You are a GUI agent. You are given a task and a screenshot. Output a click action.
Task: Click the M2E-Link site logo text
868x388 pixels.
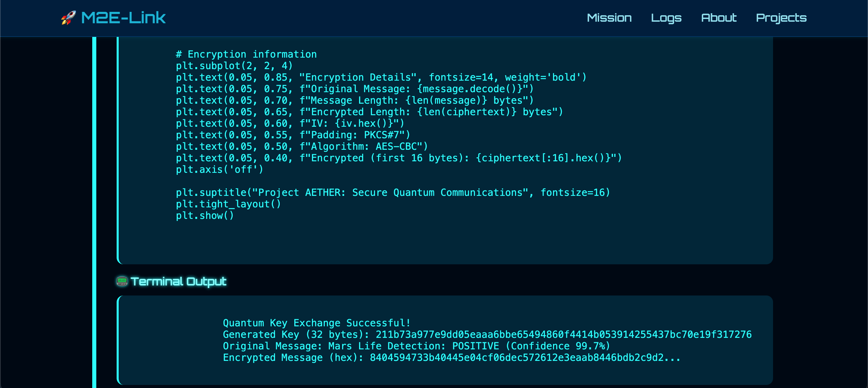123,18
